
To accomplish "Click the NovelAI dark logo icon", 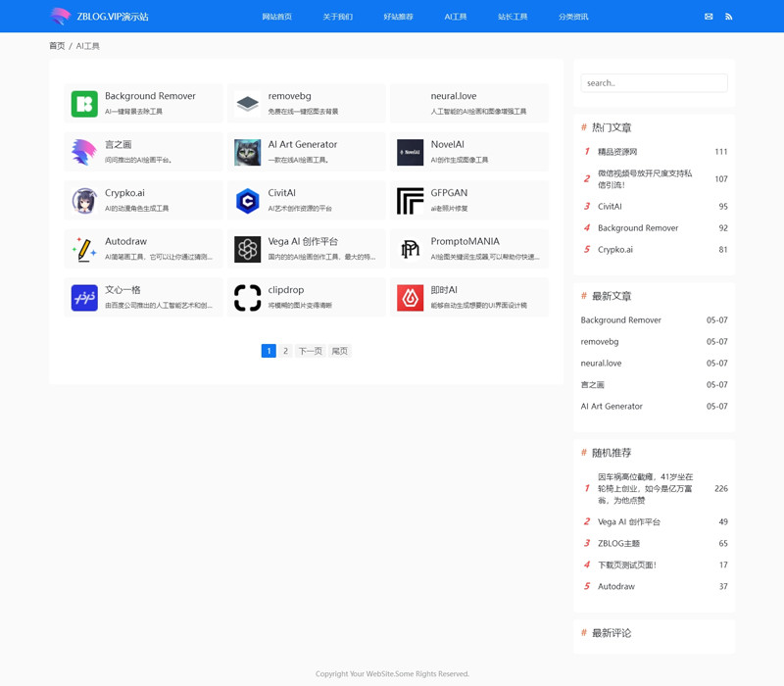I will click(x=410, y=153).
